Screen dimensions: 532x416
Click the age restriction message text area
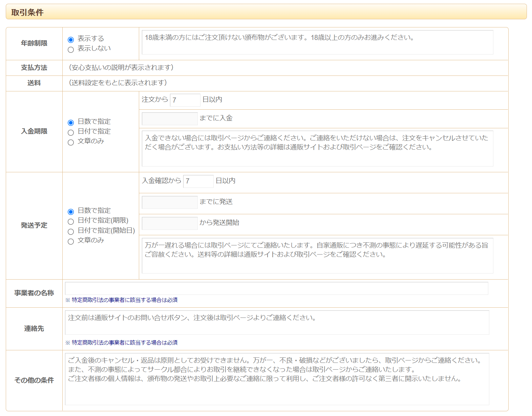[317, 42]
